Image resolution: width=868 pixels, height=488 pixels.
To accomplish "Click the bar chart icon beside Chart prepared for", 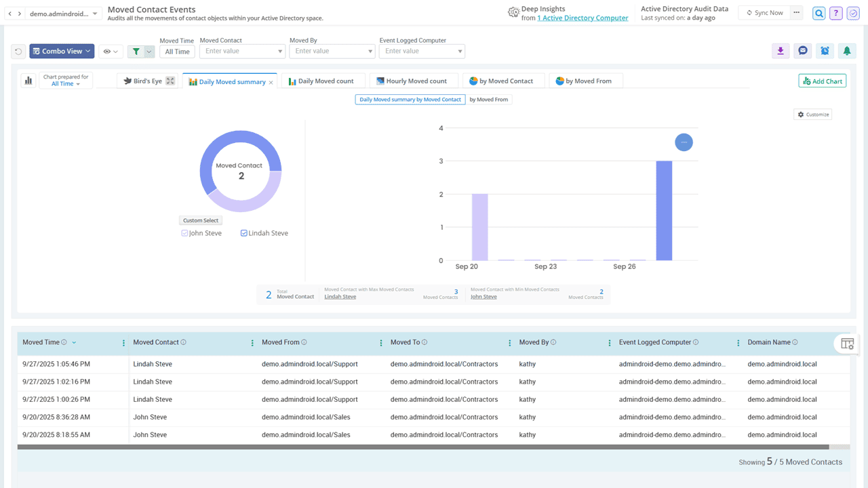I will (x=28, y=81).
